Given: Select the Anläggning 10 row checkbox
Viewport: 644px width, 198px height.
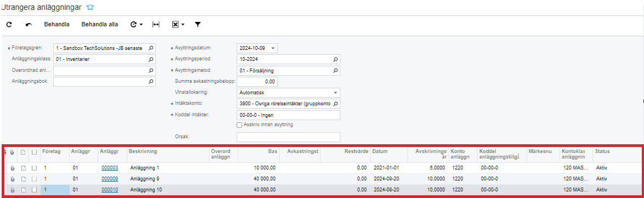Looking at the screenshot, I should pyautogui.click(x=35, y=190).
